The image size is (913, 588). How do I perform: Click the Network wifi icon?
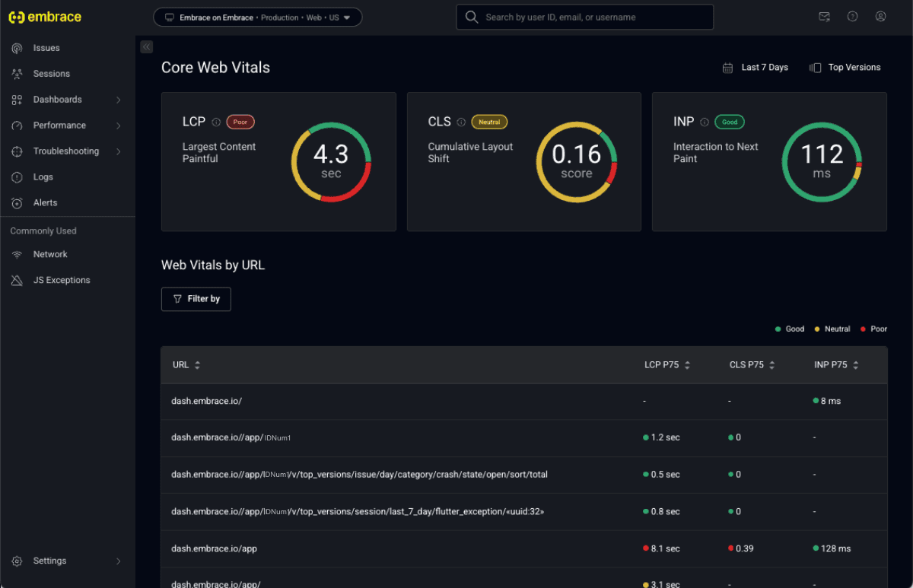tap(17, 255)
